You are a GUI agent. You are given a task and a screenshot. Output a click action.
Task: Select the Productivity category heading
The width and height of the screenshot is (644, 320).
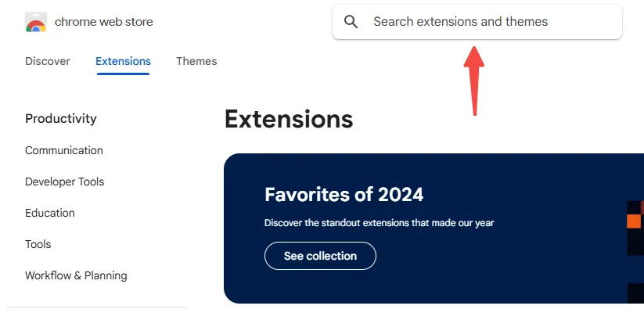click(x=61, y=119)
